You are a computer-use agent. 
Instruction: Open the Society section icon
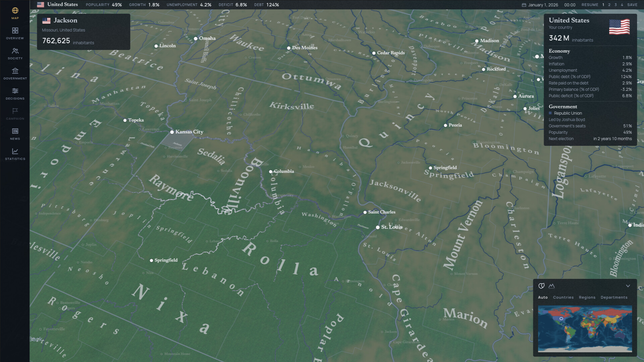click(15, 51)
